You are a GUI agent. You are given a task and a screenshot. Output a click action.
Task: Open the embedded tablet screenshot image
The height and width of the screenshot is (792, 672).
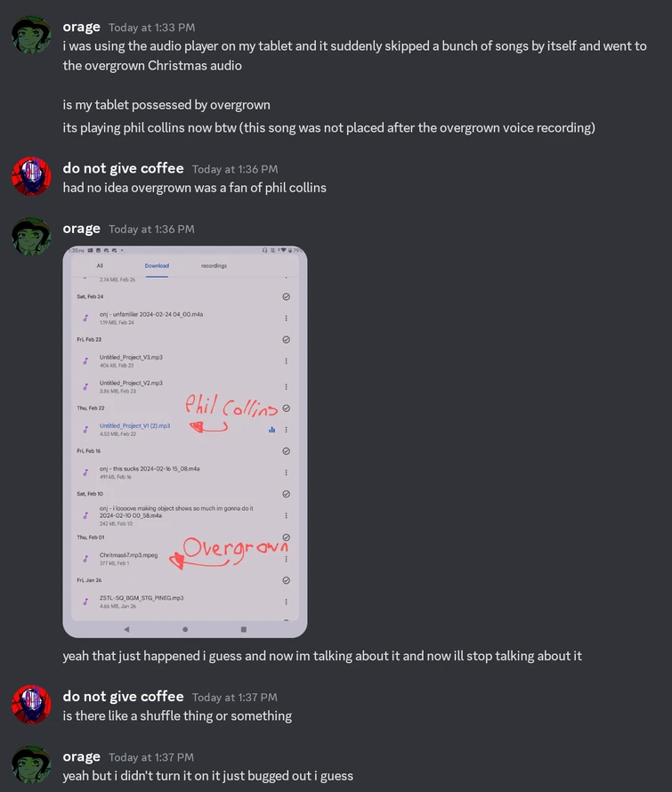point(185,441)
